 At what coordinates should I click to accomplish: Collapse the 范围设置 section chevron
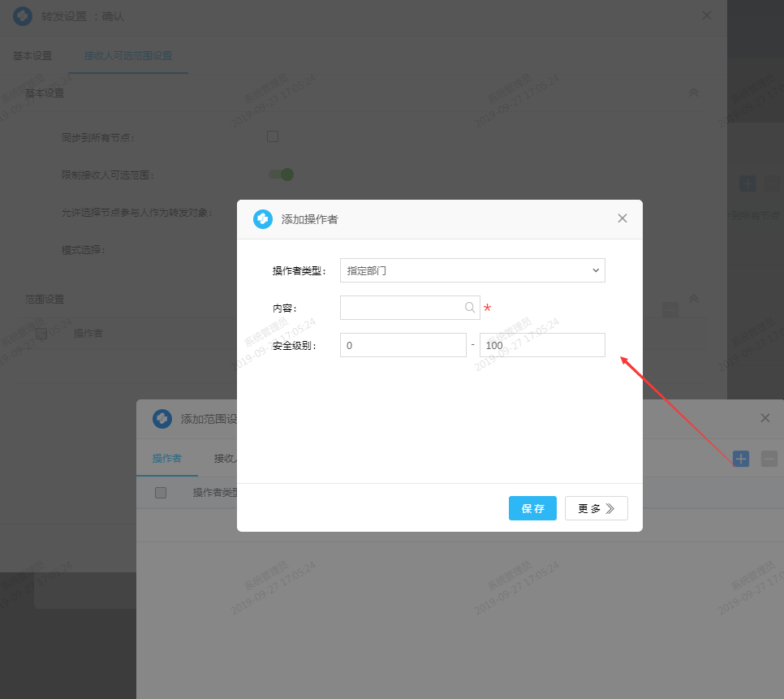pyautogui.click(x=694, y=299)
